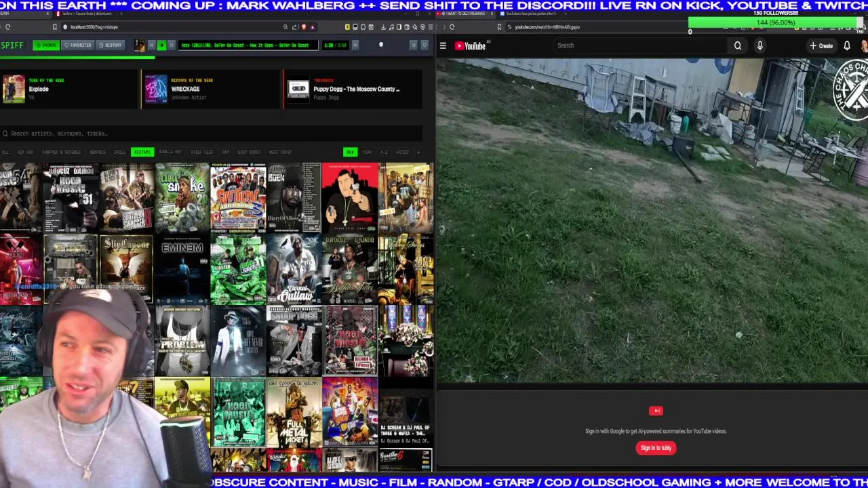Image resolution: width=868 pixels, height=488 pixels.
Task: Select the EAST COAST filter
Action: pos(249,152)
